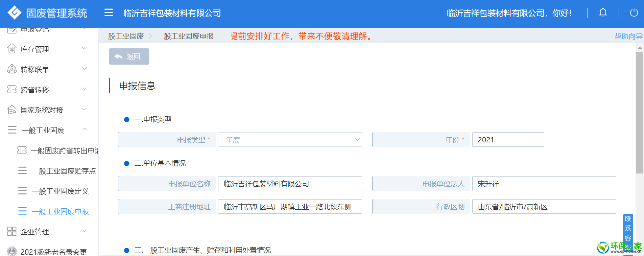The height and width of the screenshot is (256, 644).
Task: Collapse the 一般工业固废 menu section
Action: pyautogui.click(x=85, y=130)
